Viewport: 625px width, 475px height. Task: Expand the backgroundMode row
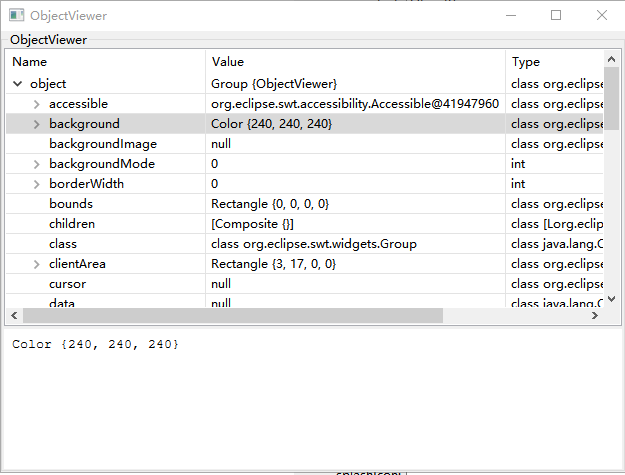pyautogui.click(x=37, y=164)
